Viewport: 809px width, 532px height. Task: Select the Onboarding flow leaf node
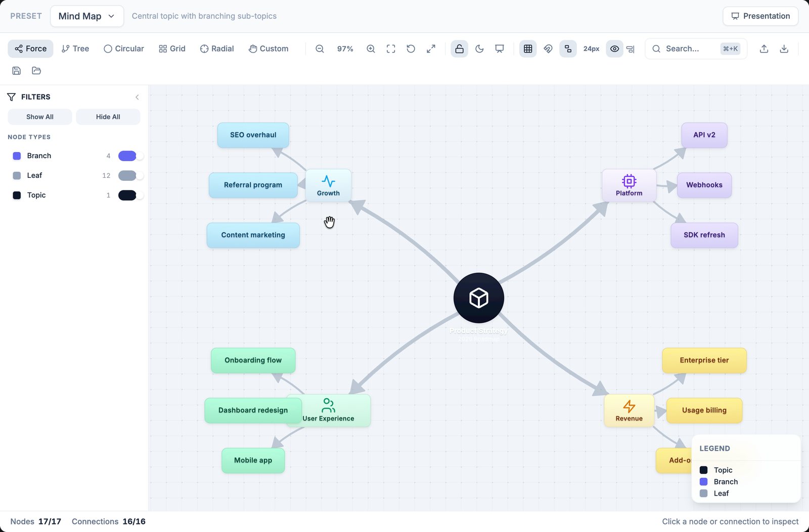[253, 361]
